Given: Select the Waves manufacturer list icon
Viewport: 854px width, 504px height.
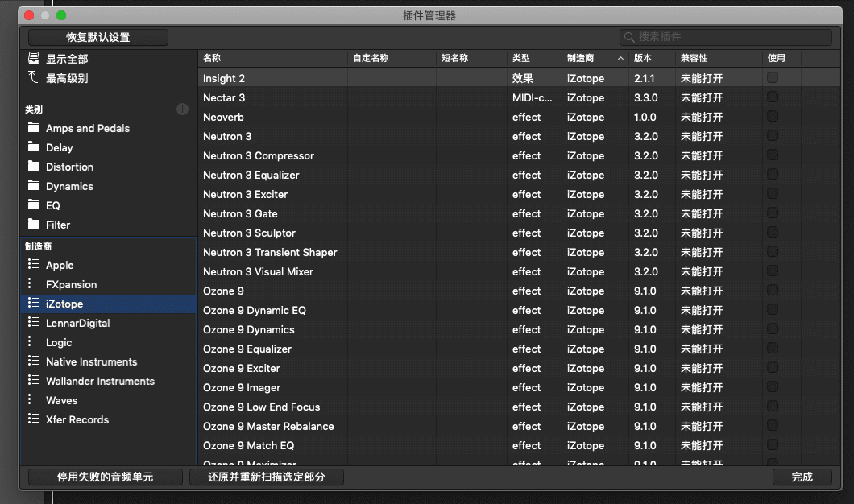Looking at the screenshot, I should coord(34,399).
